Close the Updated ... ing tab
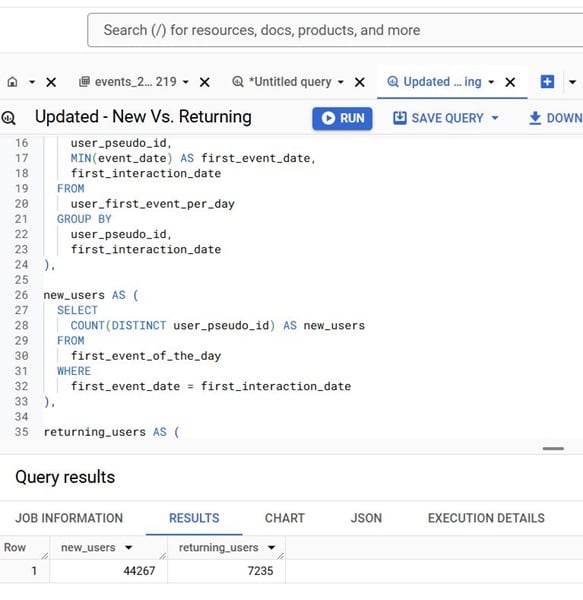This screenshot has width=583, height=600. coord(510,82)
